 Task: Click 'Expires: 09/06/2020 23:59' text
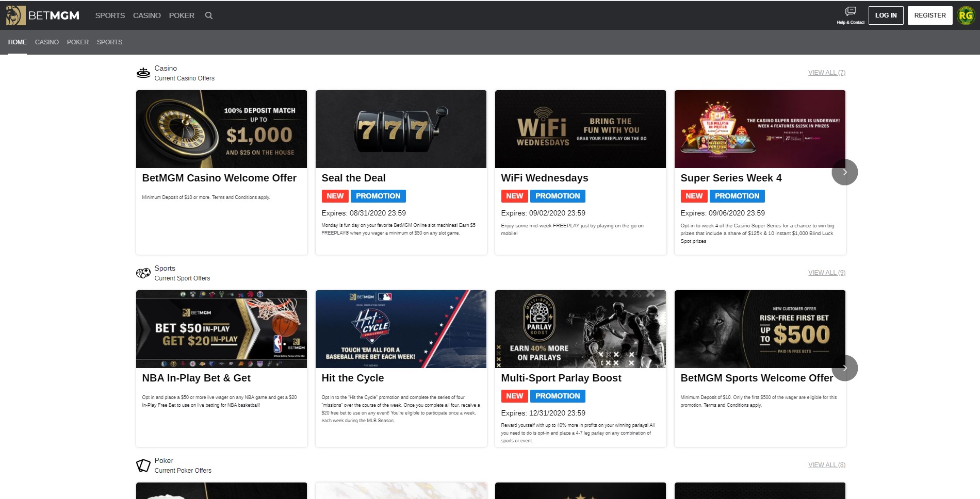point(723,213)
